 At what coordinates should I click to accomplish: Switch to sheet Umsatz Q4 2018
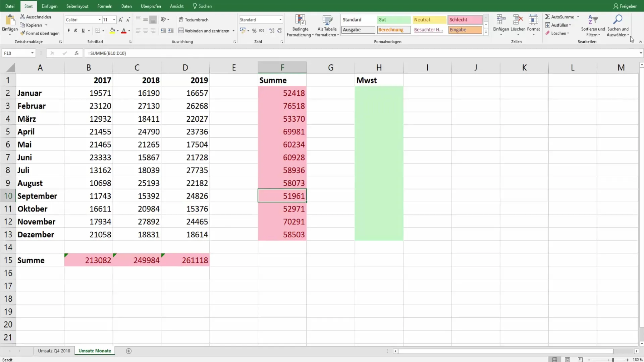(54, 351)
